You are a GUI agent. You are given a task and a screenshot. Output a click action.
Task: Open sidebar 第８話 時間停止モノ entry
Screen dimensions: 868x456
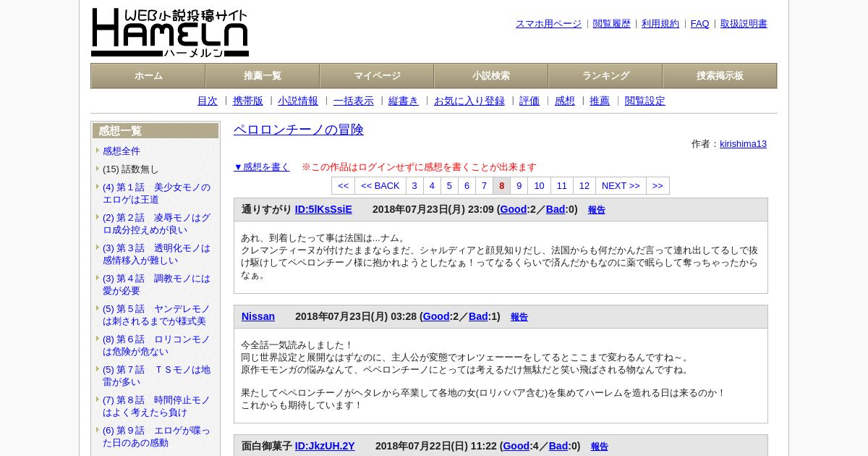(156, 406)
